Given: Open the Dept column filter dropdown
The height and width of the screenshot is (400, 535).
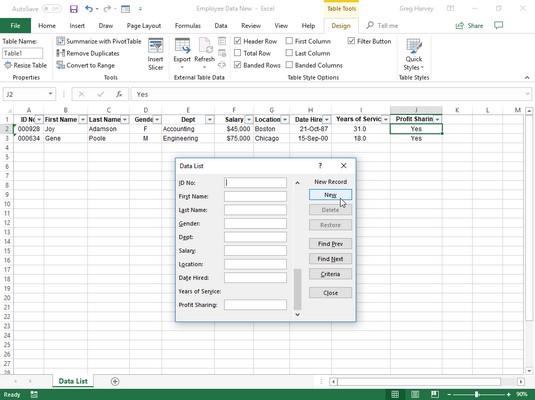Looking at the screenshot, I should 209,119.
